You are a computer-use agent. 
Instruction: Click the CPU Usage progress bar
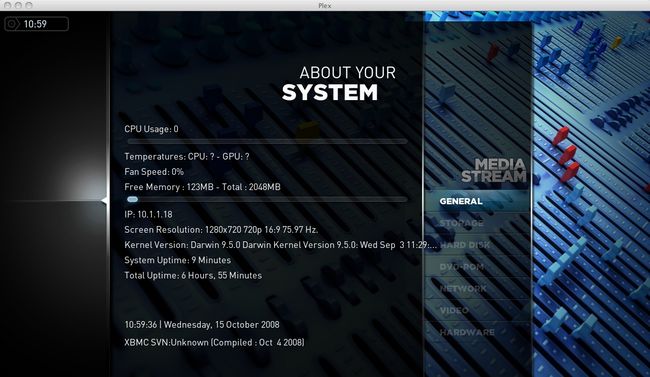[267, 141]
